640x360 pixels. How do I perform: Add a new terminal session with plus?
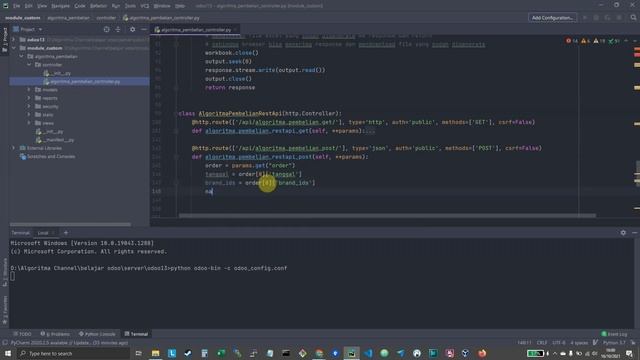[x=66, y=233]
